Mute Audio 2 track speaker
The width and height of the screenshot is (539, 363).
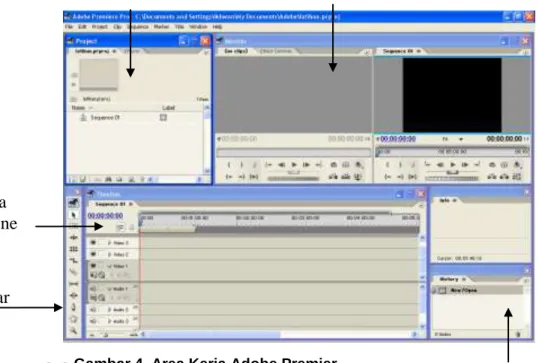point(93,310)
